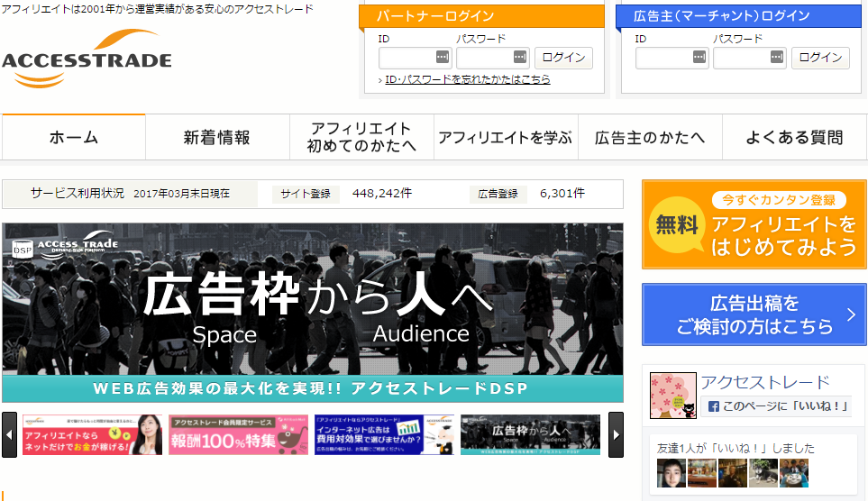
Task: Open the アフィリエイトを学ぶ tab
Action: (x=506, y=137)
